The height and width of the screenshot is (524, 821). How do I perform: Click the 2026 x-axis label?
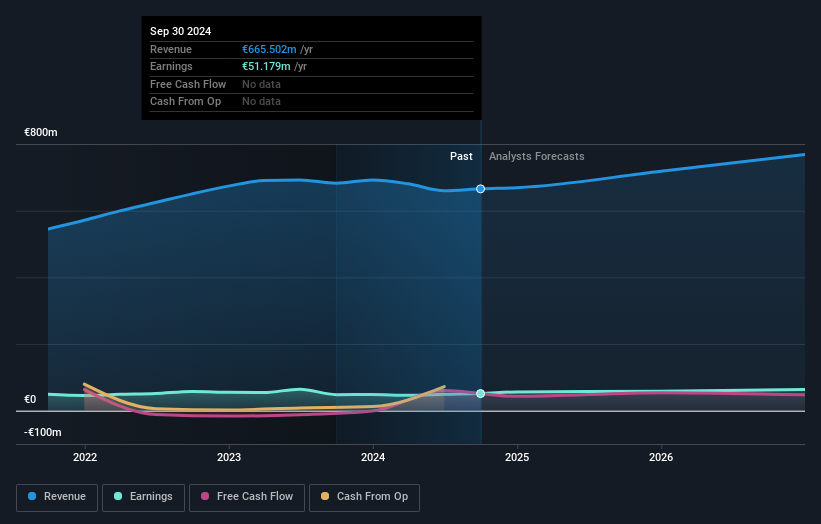click(661, 457)
